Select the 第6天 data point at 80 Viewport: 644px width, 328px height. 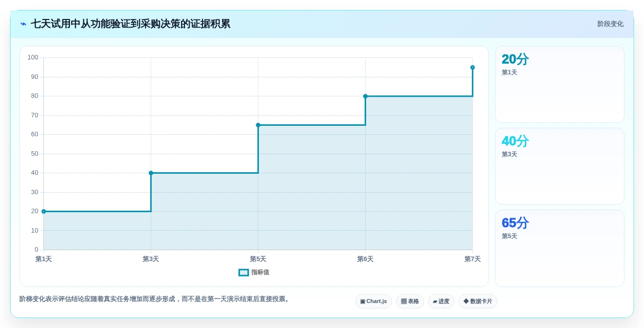pos(365,96)
